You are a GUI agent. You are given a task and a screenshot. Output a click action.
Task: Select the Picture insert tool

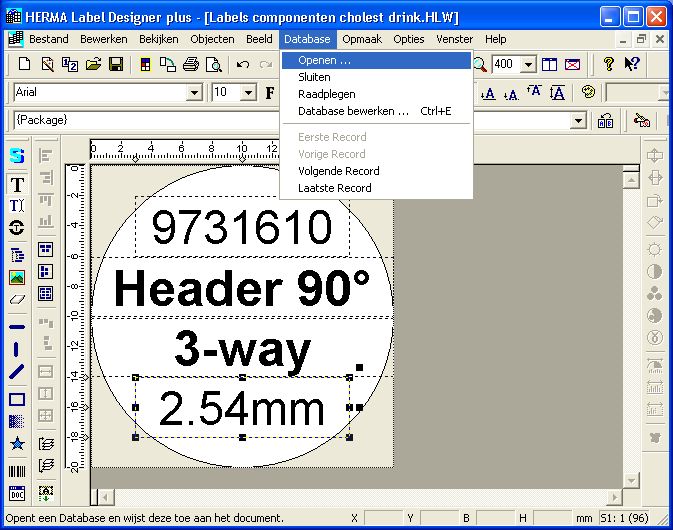17,277
